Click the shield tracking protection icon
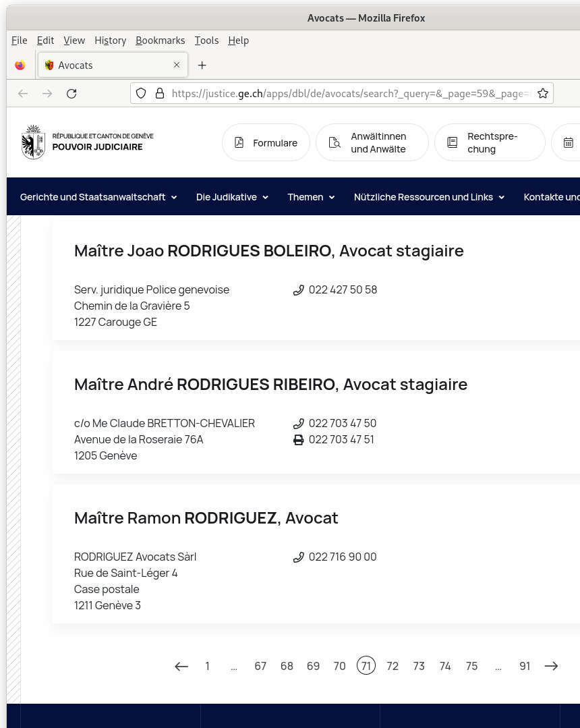The height and width of the screenshot is (728, 580). [x=140, y=93]
